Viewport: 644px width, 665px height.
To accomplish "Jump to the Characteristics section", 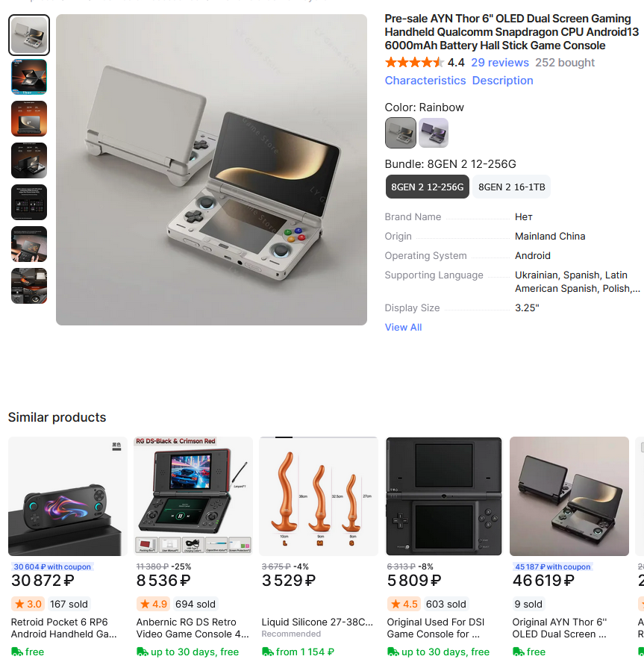I will (x=425, y=81).
